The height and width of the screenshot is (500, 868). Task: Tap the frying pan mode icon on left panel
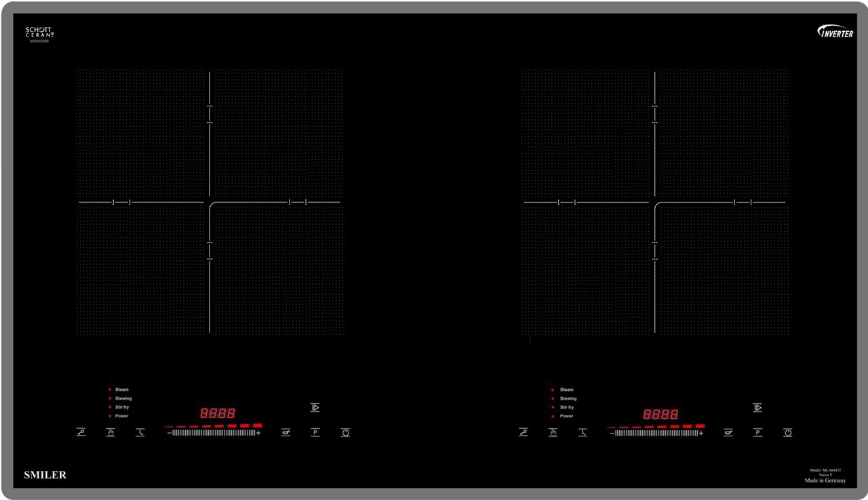[286, 432]
